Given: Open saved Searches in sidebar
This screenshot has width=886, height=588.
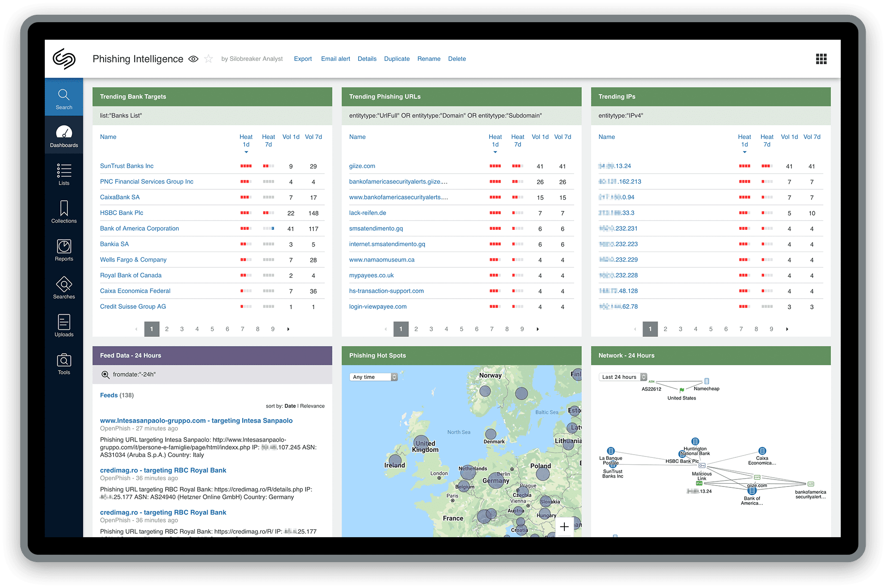Looking at the screenshot, I should [64, 287].
